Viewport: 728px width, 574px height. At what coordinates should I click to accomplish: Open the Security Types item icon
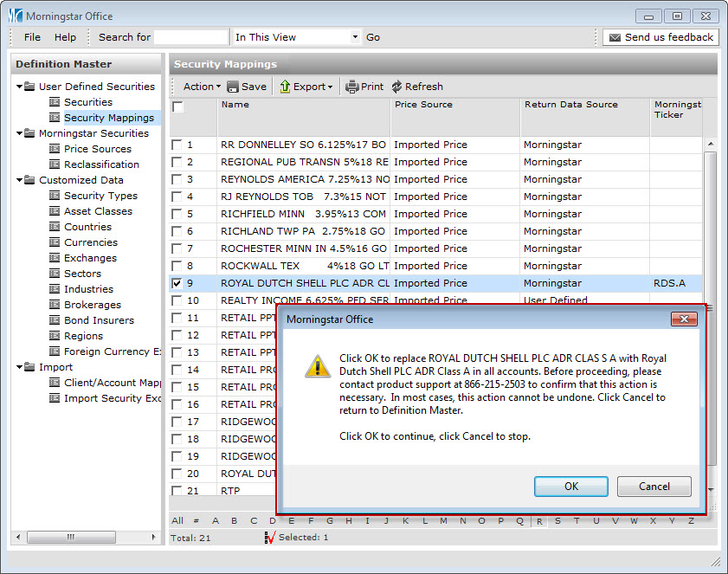coord(55,196)
